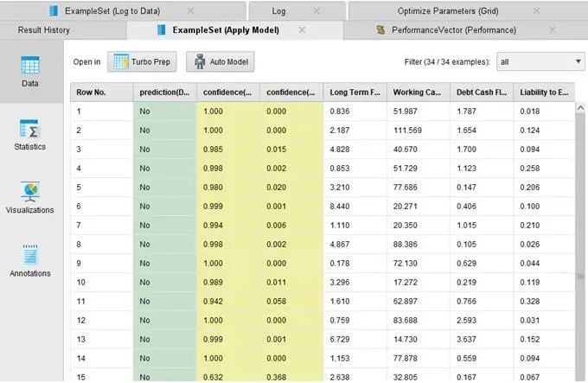
Task: Select Long Term value 6.729
Action: (x=340, y=339)
